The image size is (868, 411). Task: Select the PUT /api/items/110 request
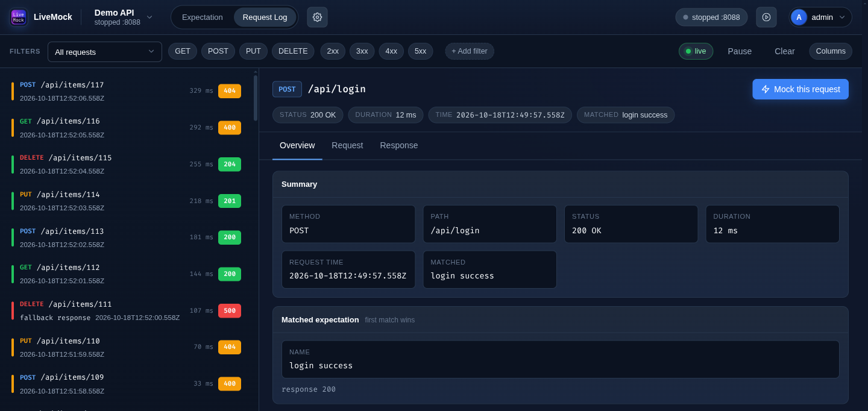click(127, 347)
